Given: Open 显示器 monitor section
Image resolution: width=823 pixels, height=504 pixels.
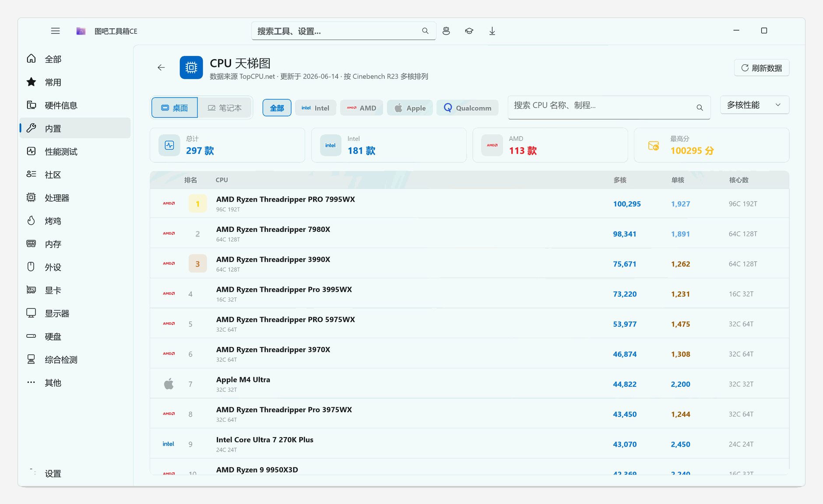Looking at the screenshot, I should coord(75,314).
